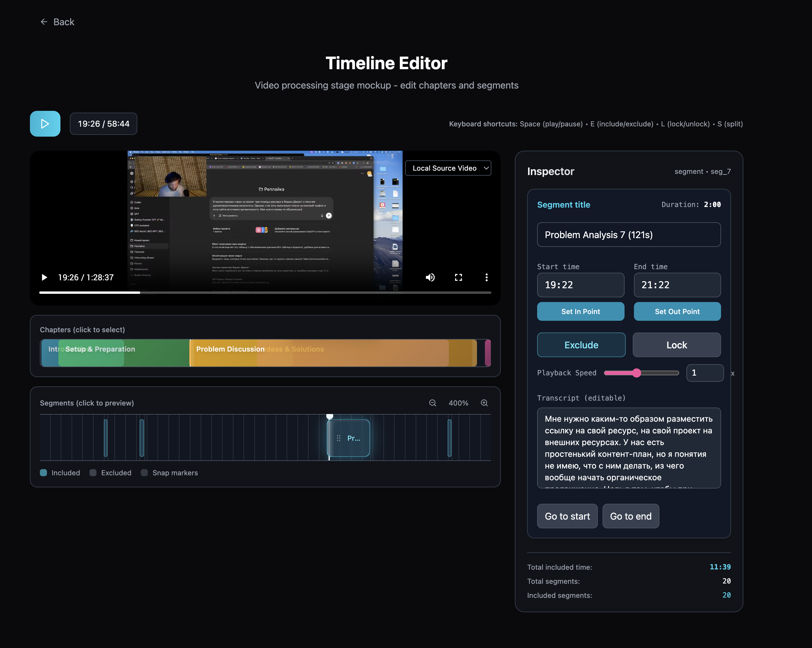Grab the drag handle on selected segment
The height and width of the screenshot is (648, 812).
point(338,438)
